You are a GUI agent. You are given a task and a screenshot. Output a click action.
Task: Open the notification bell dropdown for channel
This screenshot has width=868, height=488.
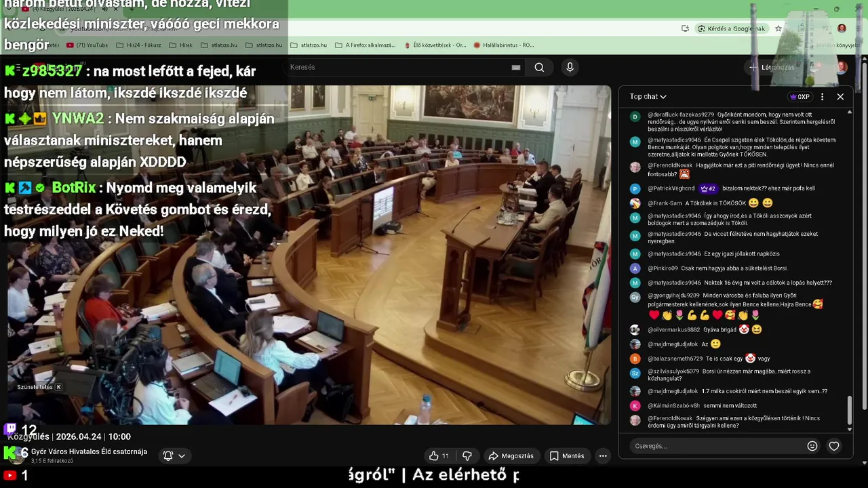pyautogui.click(x=174, y=456)
